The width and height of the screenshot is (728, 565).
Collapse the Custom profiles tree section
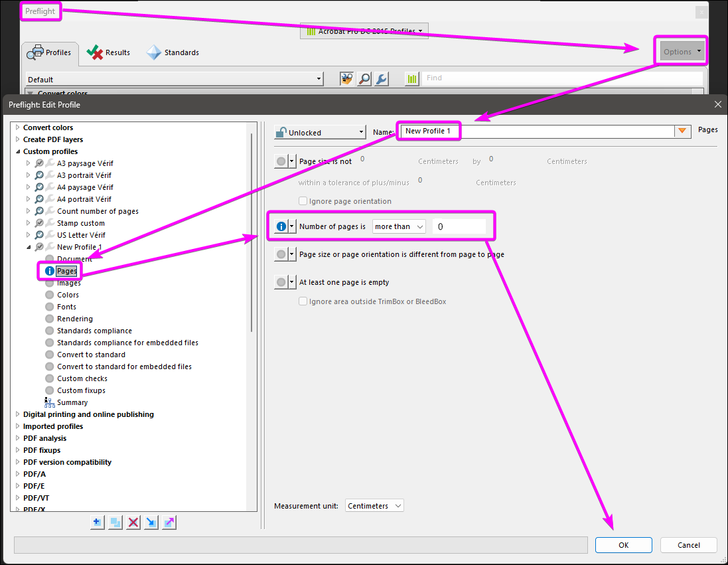18,151
